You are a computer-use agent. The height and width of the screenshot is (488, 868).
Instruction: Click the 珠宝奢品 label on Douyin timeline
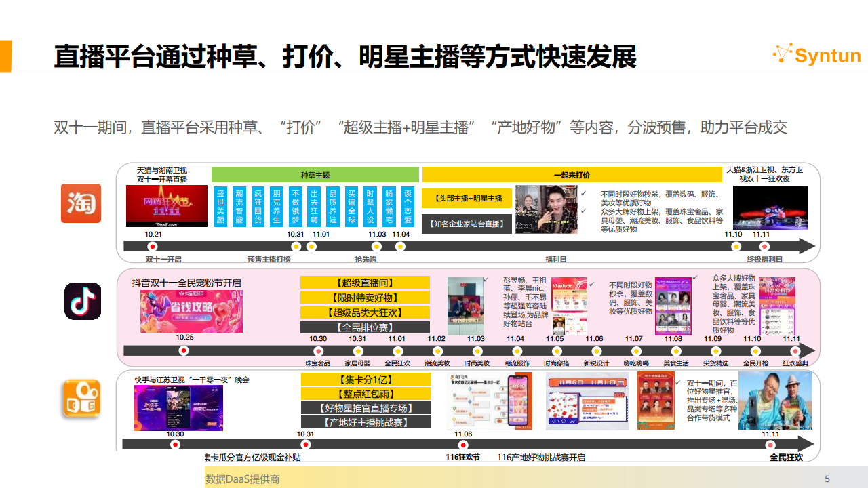point(317,363)
